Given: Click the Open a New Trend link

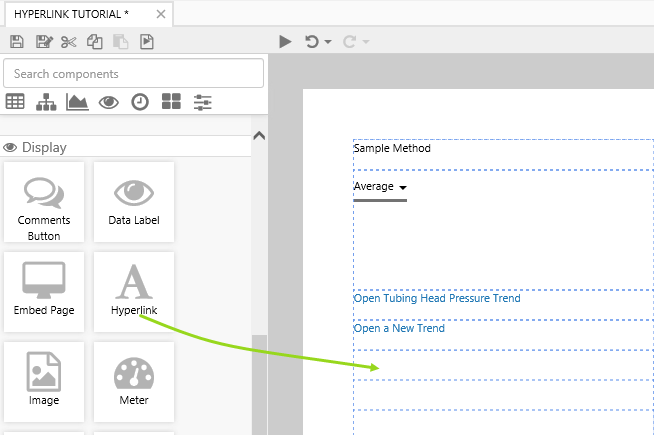Looking at the screenshot, I should pos(399,328).
